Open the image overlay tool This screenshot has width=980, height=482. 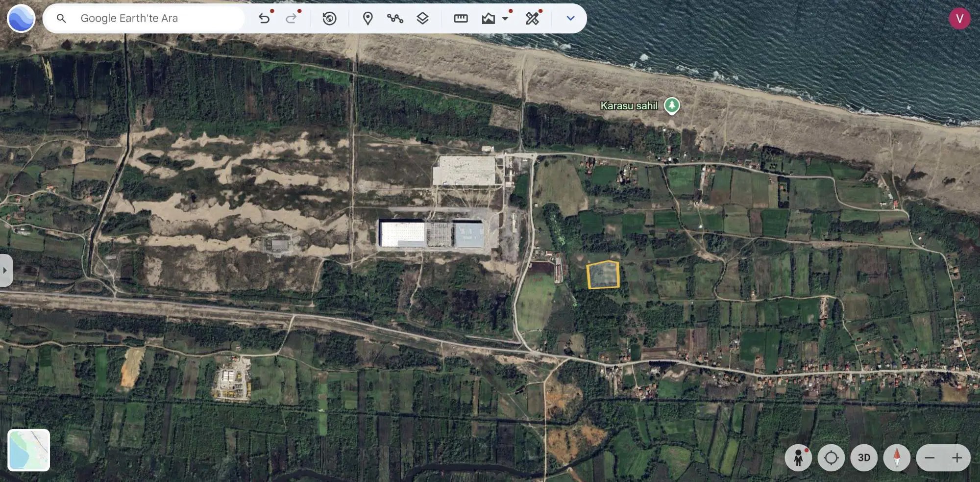[488, 19]
